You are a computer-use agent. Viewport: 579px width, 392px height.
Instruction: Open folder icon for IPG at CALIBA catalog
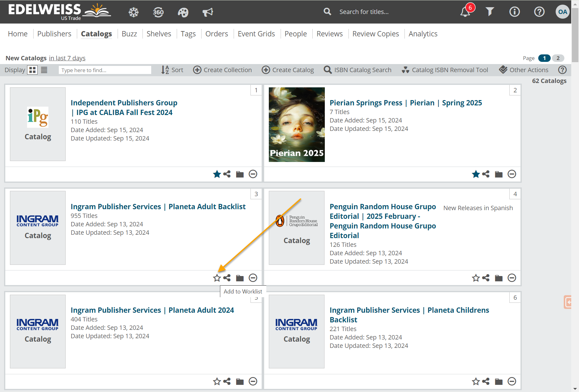pos(240,174)
